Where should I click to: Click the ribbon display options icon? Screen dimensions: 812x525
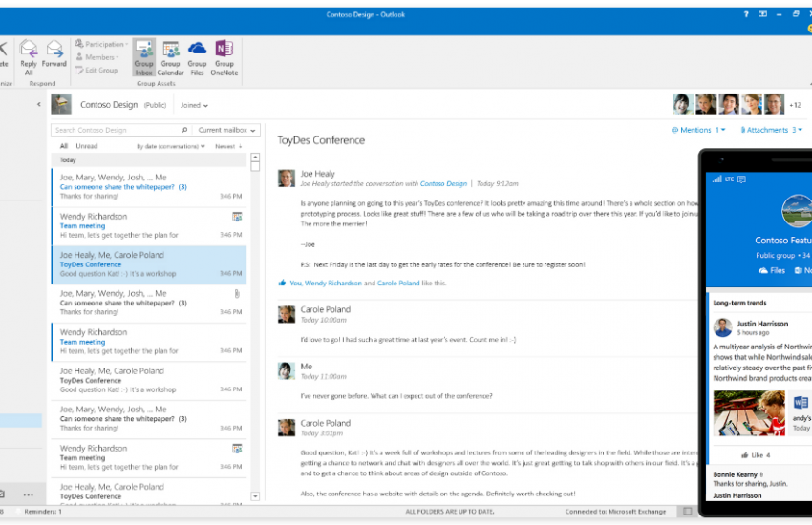click(763, 14)
